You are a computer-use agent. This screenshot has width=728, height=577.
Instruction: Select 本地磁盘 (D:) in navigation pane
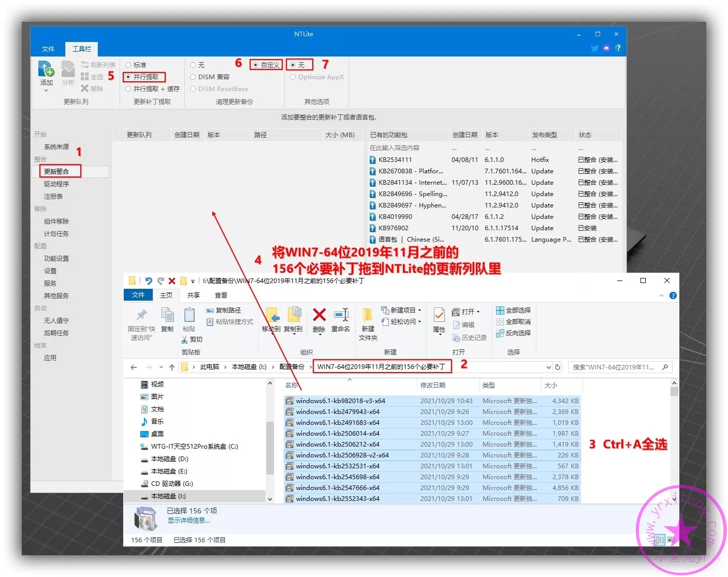169,459
